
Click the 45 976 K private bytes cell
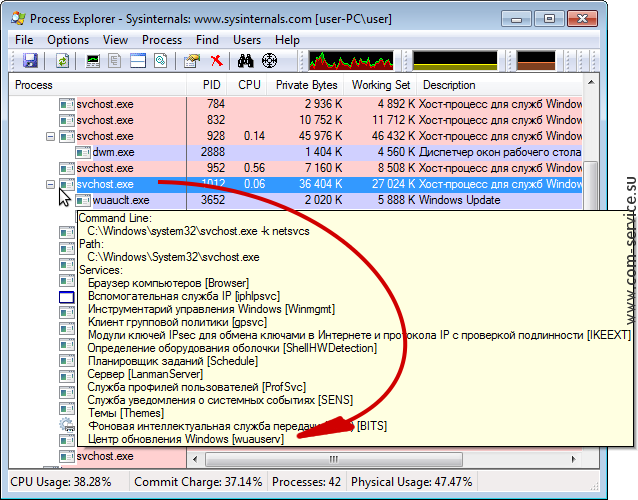click(320, 136)
